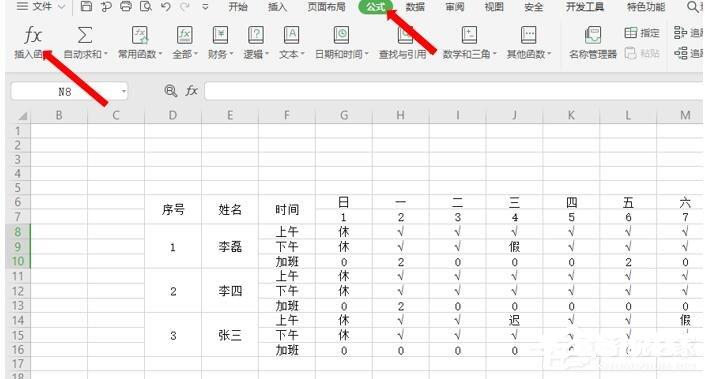The image size is (705, 379).
Task: Open the 名称管理器 icon
Action: [x=593, y=35]
